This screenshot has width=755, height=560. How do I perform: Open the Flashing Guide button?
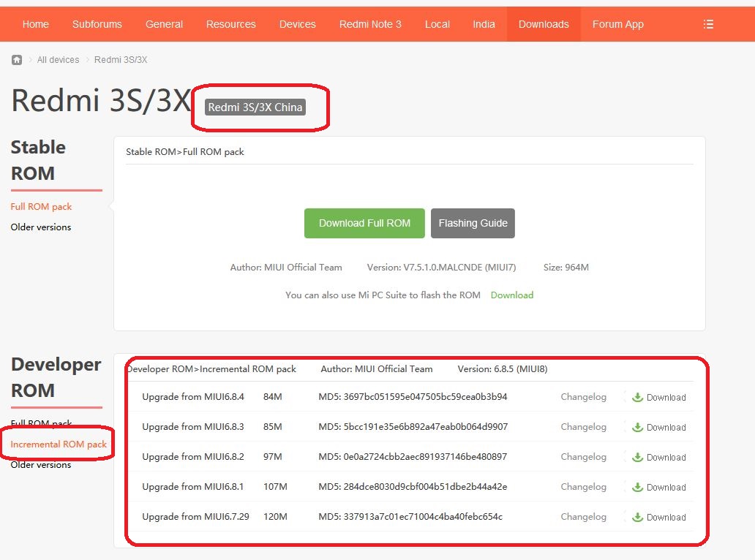(473, 223)
